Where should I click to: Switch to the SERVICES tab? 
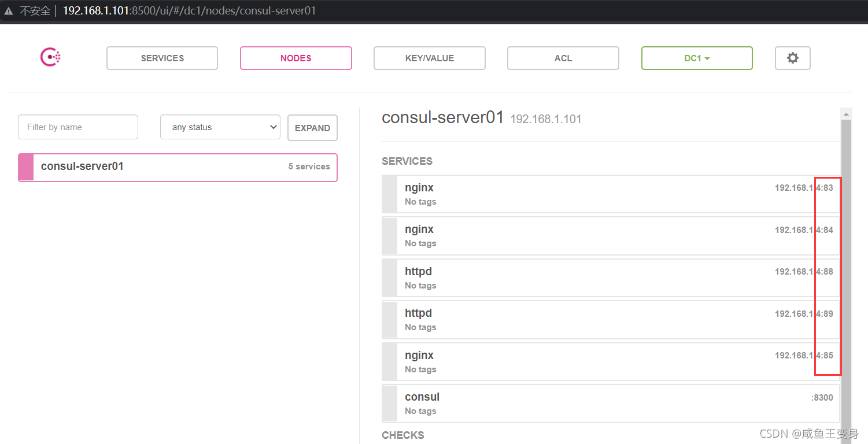click(162, 58)
